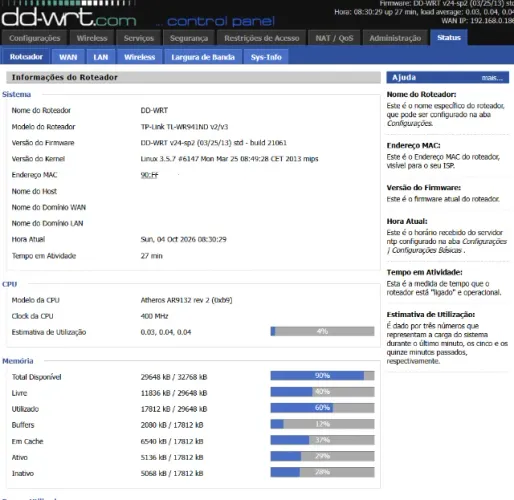Image resolution: width=514 pixels, height=500 pixels.
Task: Click 'Sun, 04 Oct 2026 08:30:29' time value
Action: pos(183,239)
